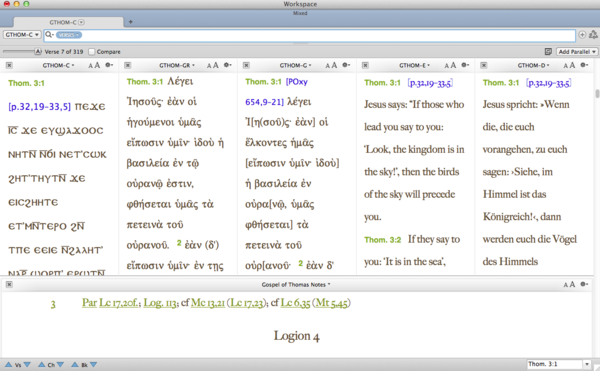Screen dimensions: 600x371
Task: Open the GTHOM-C text selector dropdown
Action: [22, 34]
